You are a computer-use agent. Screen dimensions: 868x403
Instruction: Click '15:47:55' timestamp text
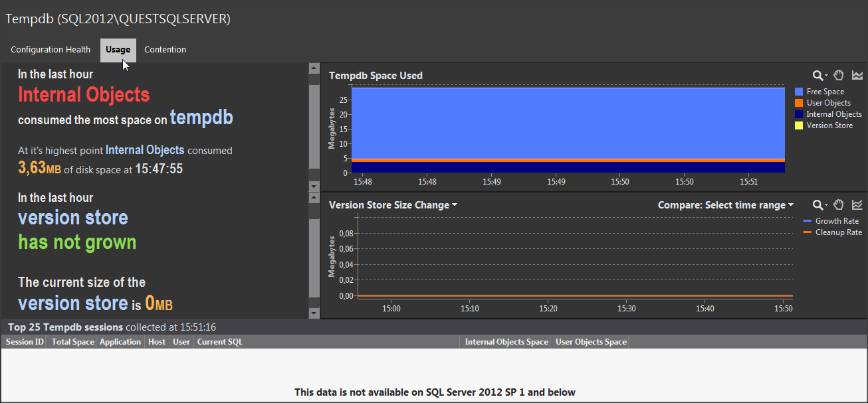click(159, 169)
